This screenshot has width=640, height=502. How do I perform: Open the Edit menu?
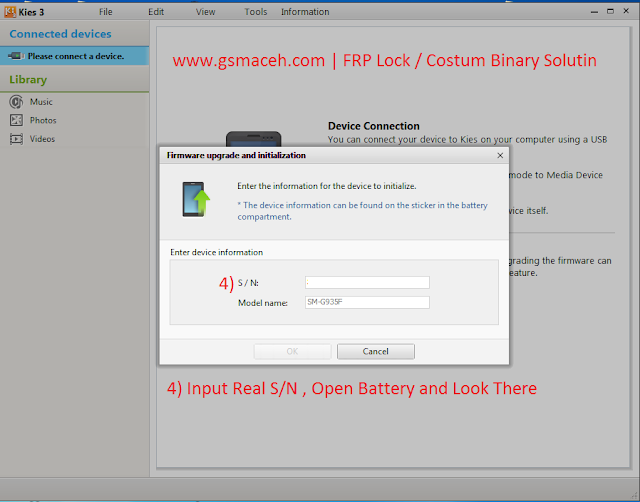(x=156, y=12)
